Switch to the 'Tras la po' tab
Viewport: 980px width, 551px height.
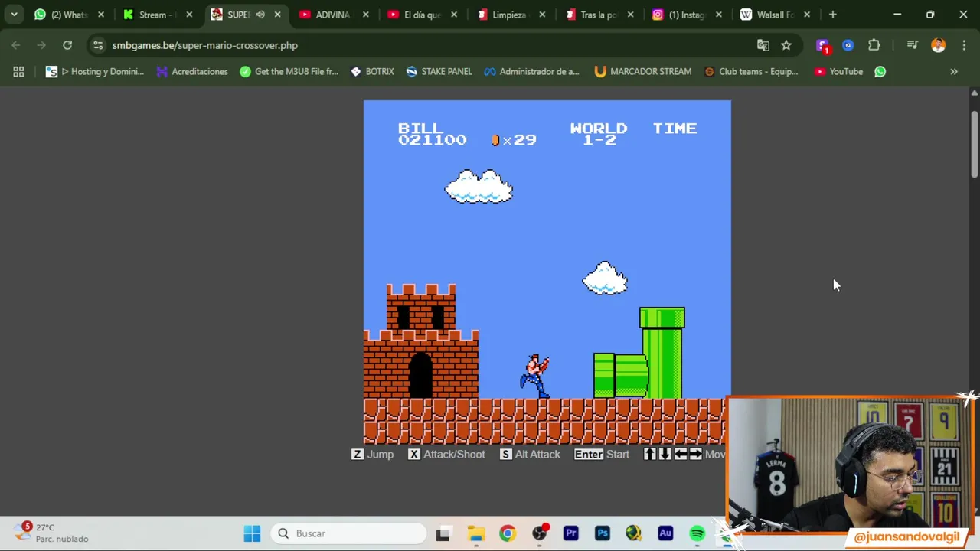[598, 15]
